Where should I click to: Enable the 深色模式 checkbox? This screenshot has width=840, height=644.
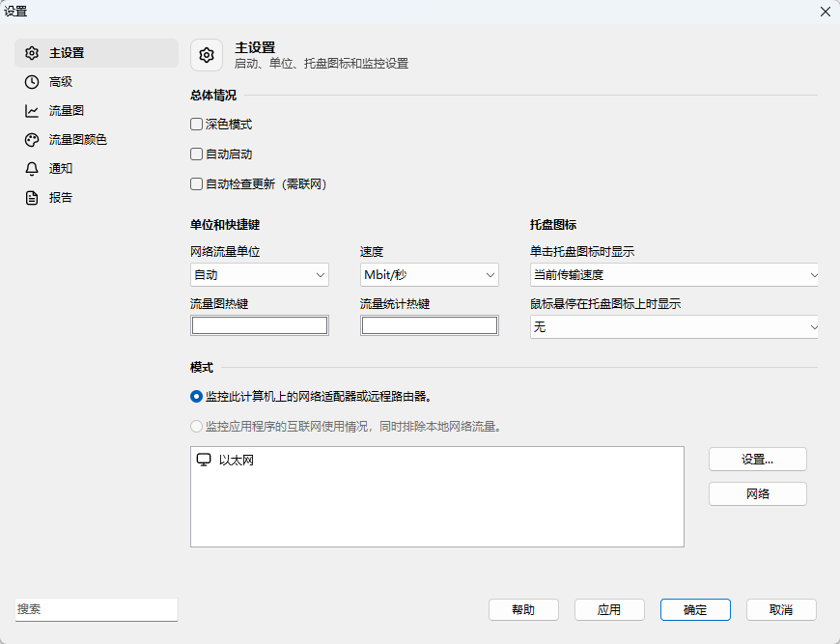[x=197, y=125]
